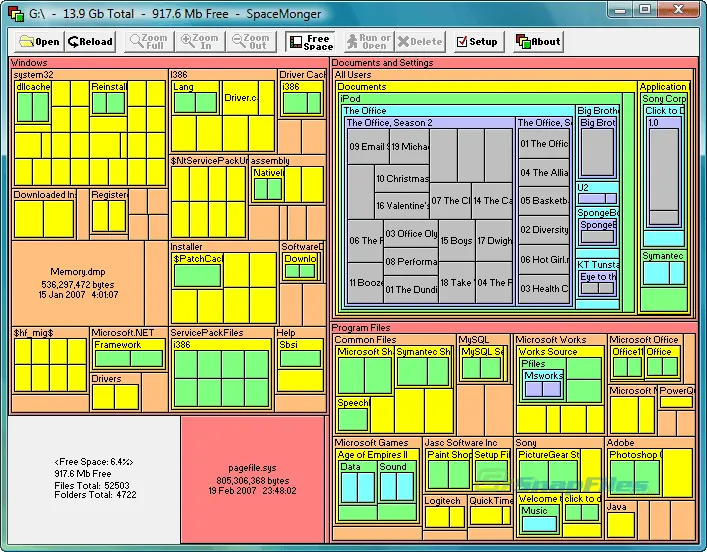Select the pagefile.sys block
707x552 pixels.
(252, 479)
